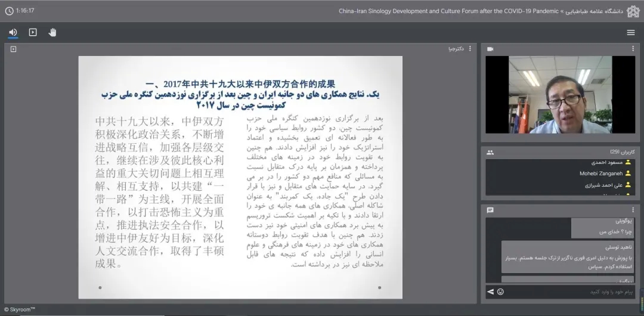This screenshot has width=644, height=316.
Task: Click the small play icon on presentation panel
Action: (x=13, y=49)
